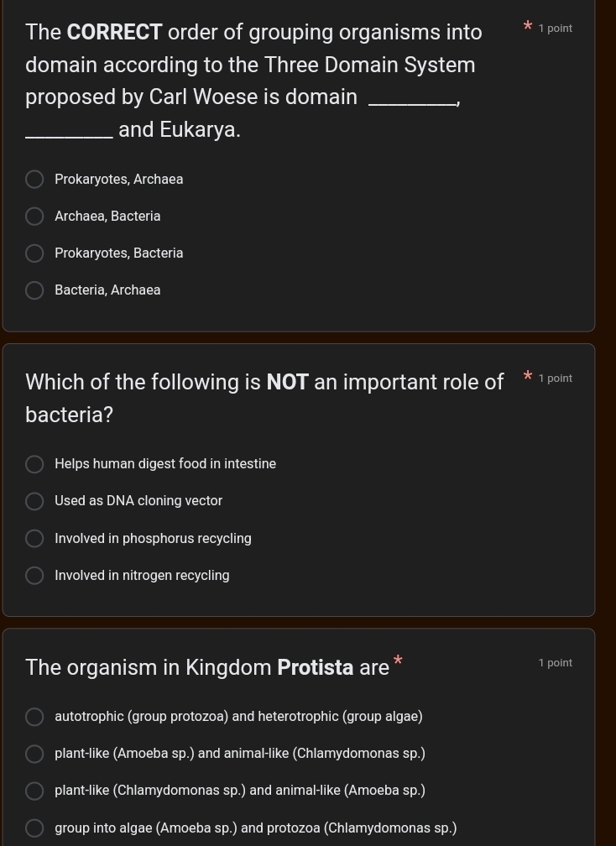
Task: Click the "1 point" label on bacteria question
Action: pos(556,378)
